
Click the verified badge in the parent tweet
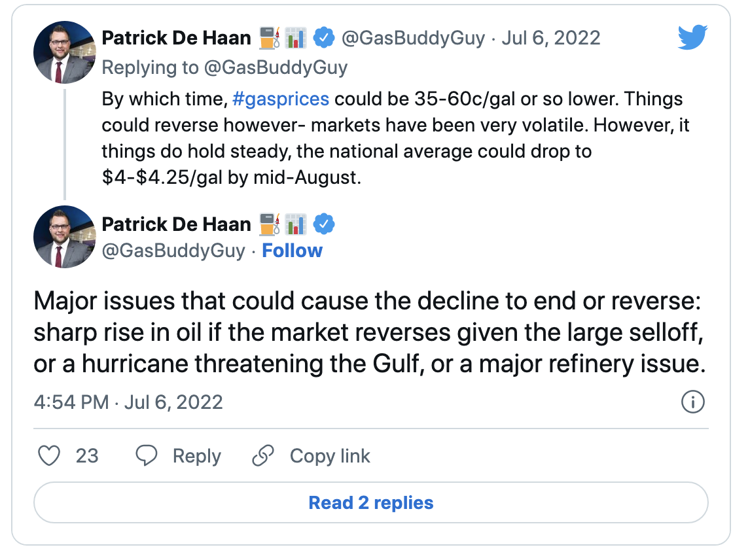point(324,38)
